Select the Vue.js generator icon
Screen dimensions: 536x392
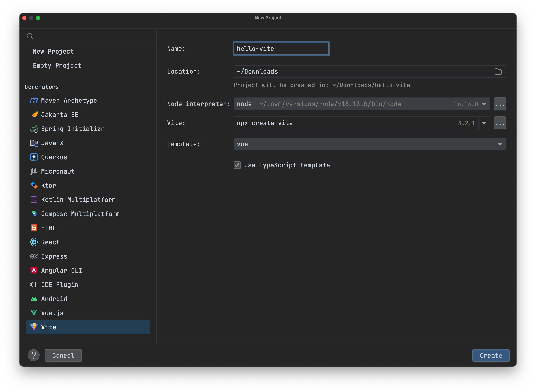coord(34,313)
